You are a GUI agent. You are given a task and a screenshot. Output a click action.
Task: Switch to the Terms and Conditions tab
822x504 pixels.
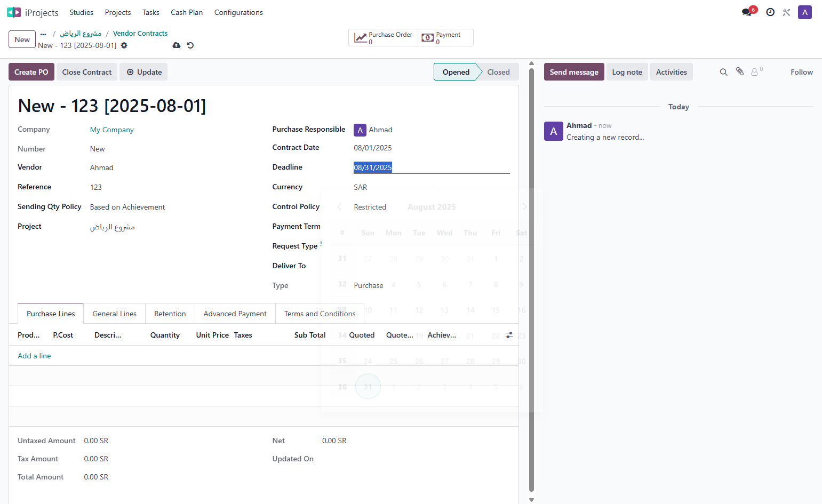[320, 314]
